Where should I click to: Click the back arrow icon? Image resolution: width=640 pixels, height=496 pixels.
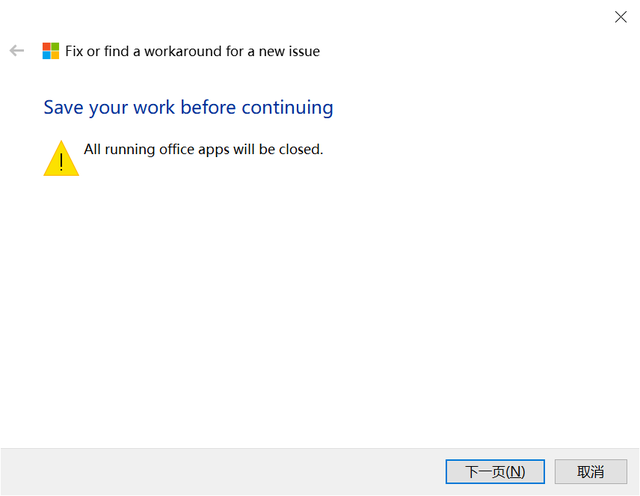click(17, 51)
